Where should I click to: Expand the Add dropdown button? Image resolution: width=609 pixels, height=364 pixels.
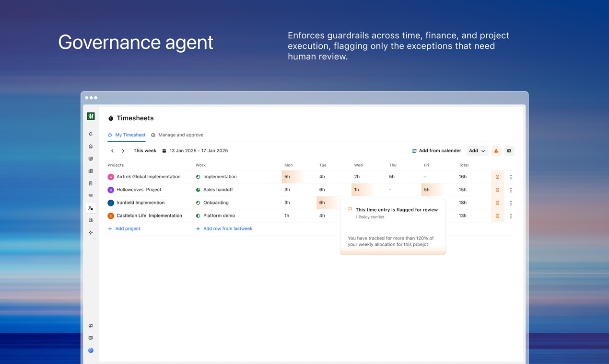click(x=478, y=151)
